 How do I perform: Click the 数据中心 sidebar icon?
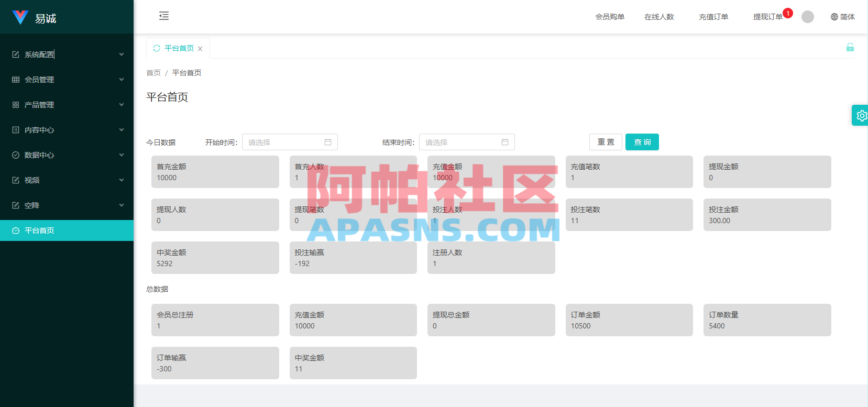click(x=16, y=155)
